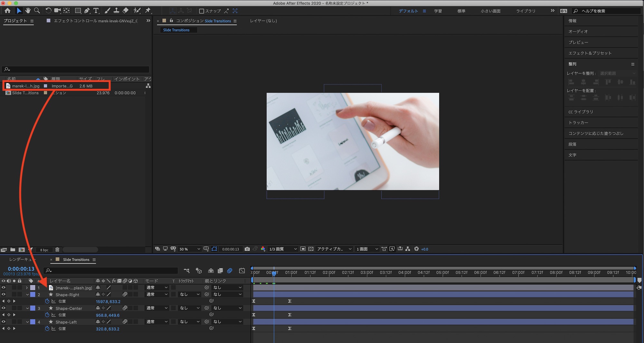Select the Zoom magnifier tool
Viewport: 644px width, 343px height.
tap(37, 11)
